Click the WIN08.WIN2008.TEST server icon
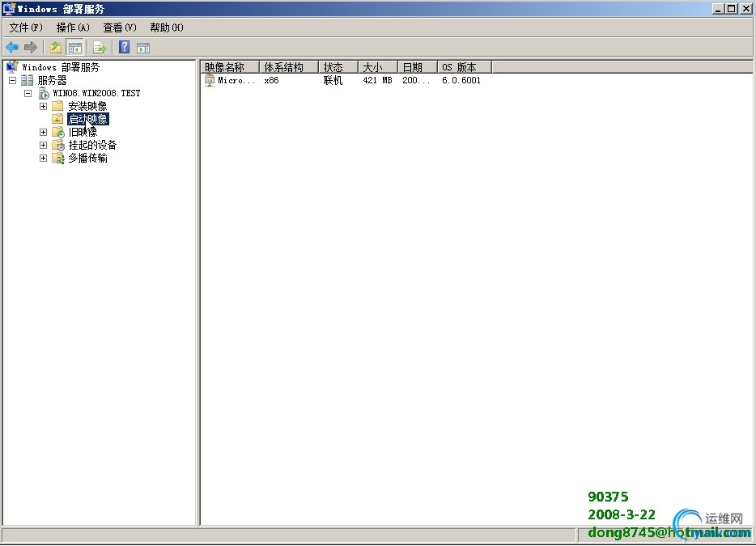The height and width of the screenshot is (546, 756). point(44,93)
